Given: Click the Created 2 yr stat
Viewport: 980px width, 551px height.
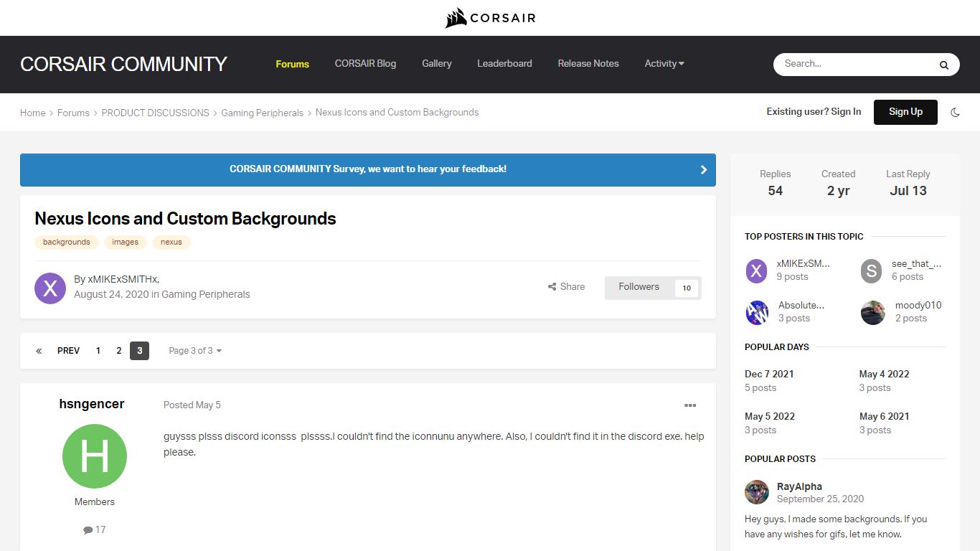Looking at the screenshot, I should pyautogui.click(x=839, y=184).
